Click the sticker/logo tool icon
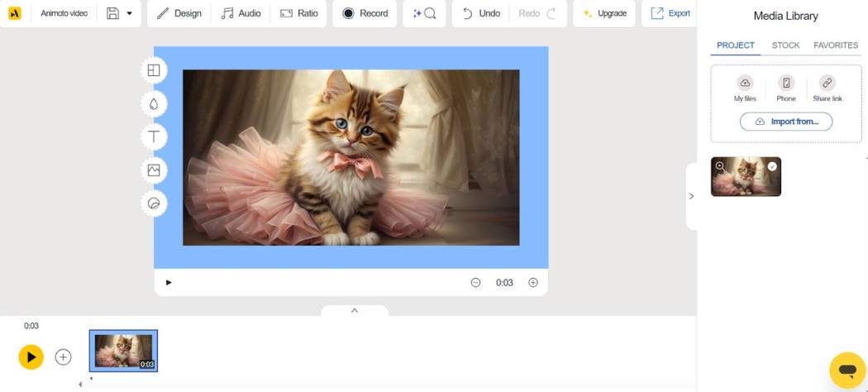The image size is (868, 392). click(x=154, y=203)
